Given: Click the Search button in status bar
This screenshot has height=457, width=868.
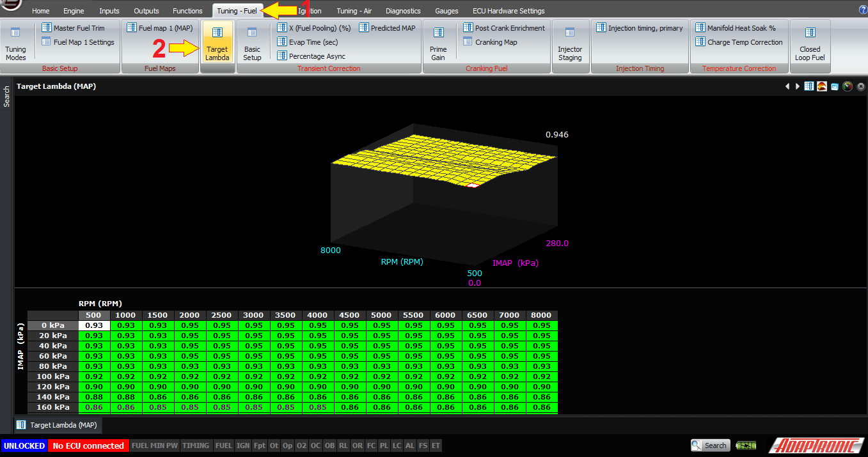Looking at the screenshot, I should click(709, 445).
